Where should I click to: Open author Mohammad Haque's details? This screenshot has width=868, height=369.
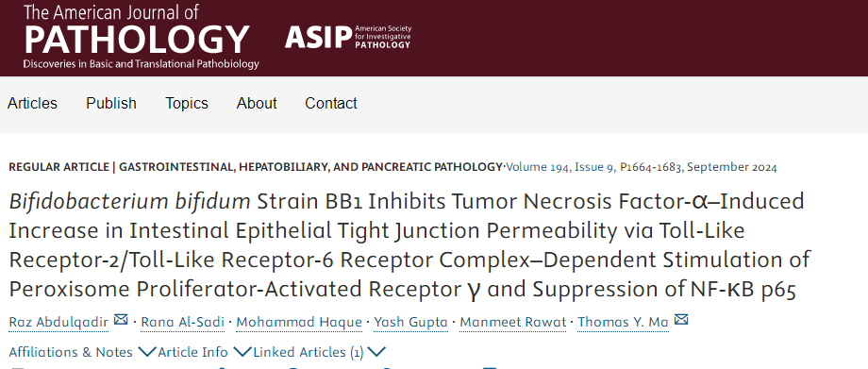click(x=299, y=323)
